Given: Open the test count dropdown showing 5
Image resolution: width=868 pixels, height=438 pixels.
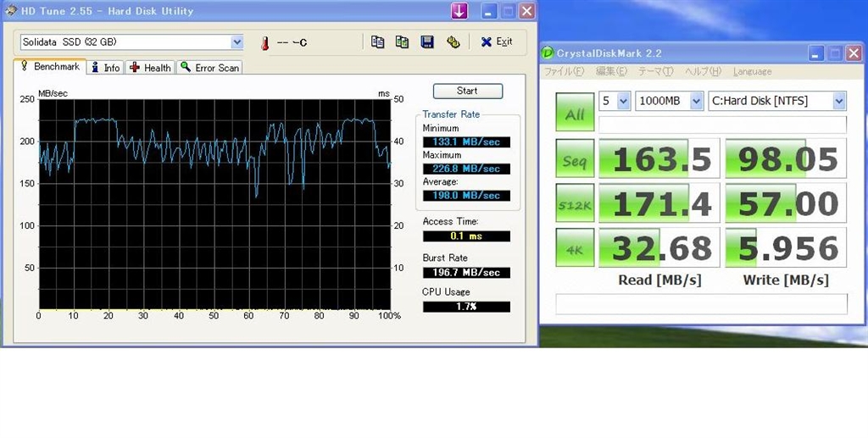Looking at the screenshot, I should pos(623,101).
